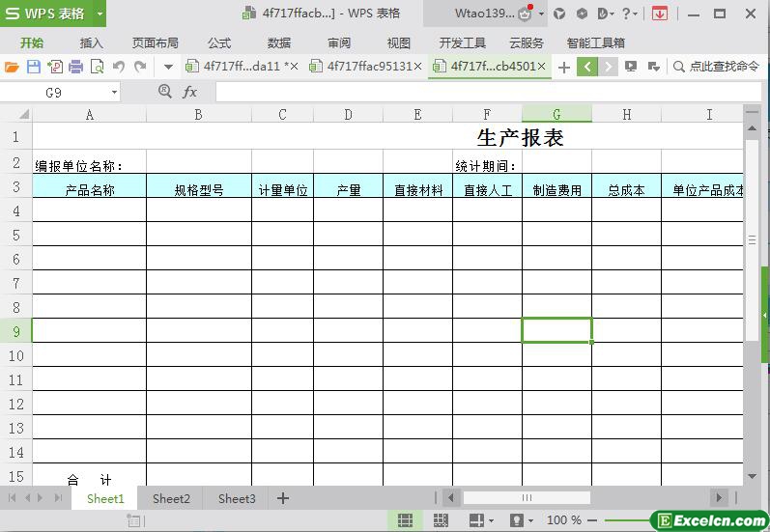Open the 页面布局 ribbon tab
Image resolution: width=770 pixels, height=532 pixels.
(x=156, y=43)
